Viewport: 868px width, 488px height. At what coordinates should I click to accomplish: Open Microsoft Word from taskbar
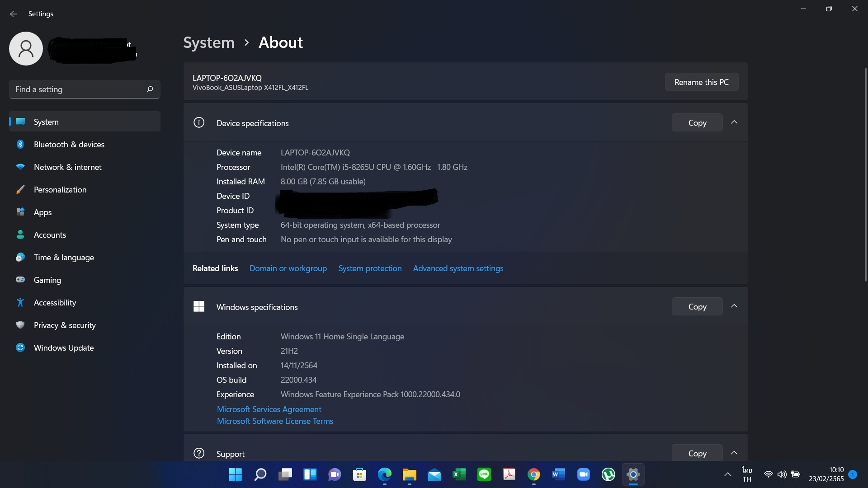[558, 475]
